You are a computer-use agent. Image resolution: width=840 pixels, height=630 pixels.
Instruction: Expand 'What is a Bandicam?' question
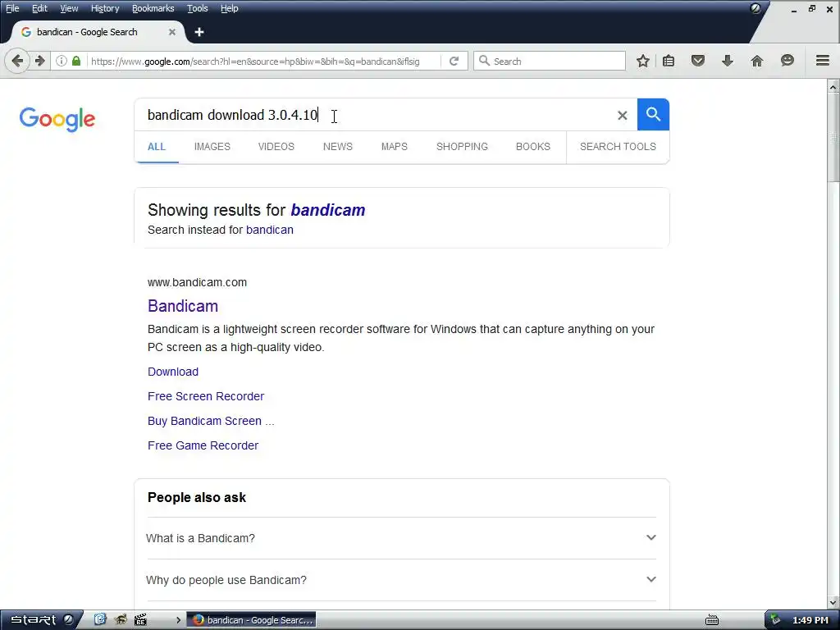[x=401, y=538]
